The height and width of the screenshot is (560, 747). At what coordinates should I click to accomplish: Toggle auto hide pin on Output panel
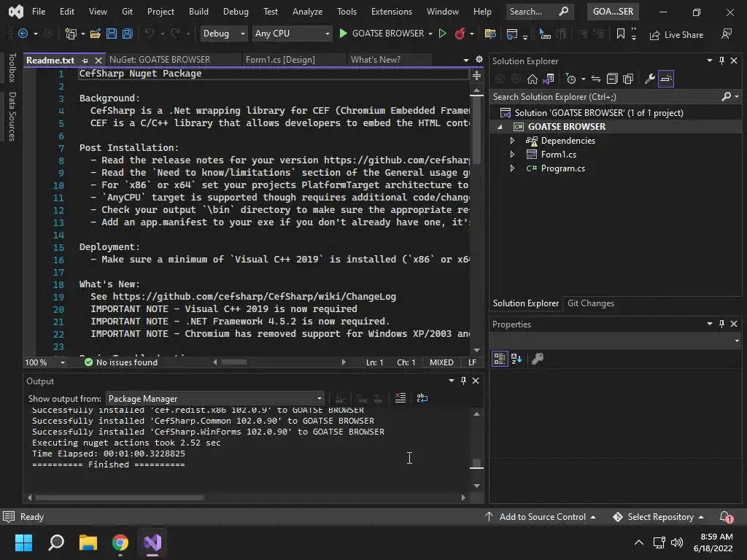pyautogui.click(x=463, y=381)
